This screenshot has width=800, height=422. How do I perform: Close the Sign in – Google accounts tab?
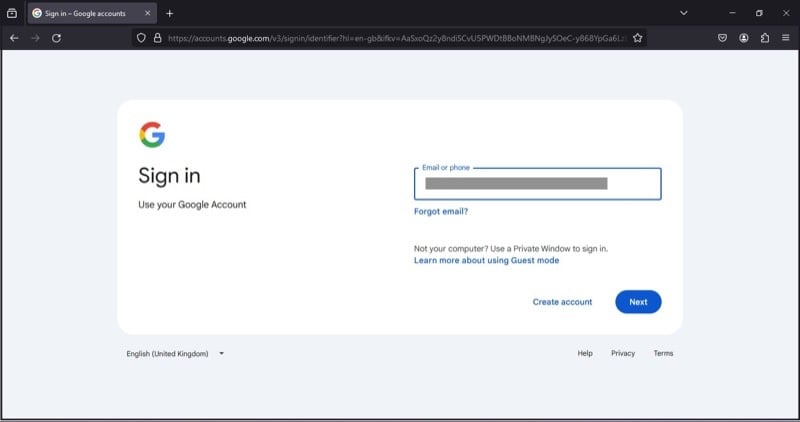(147, 13)
